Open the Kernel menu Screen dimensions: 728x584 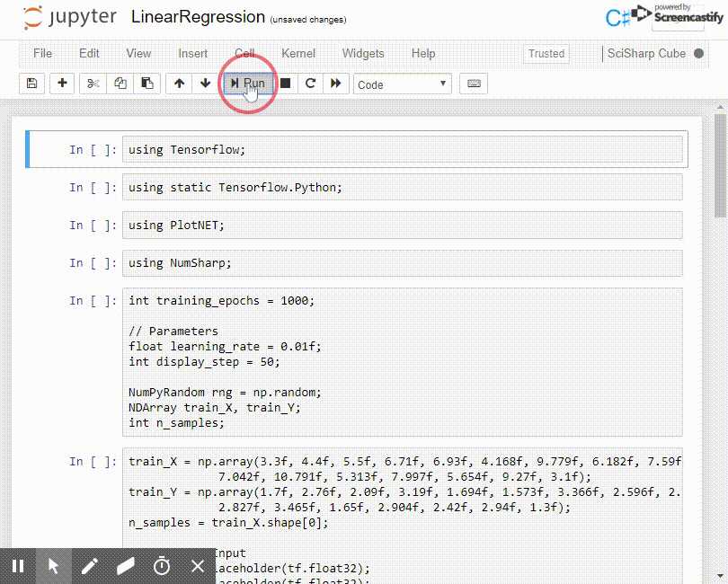coord(298,53)
